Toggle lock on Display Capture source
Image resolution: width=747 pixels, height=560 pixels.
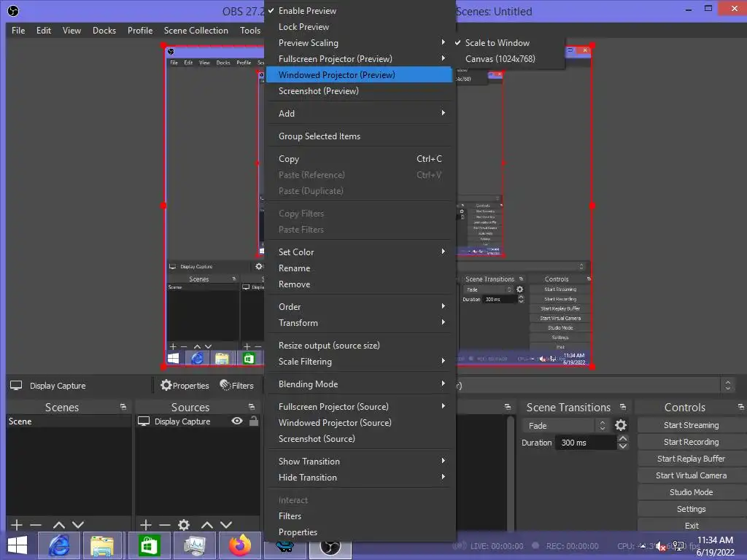pyautogui.click(x=254, y=421)
